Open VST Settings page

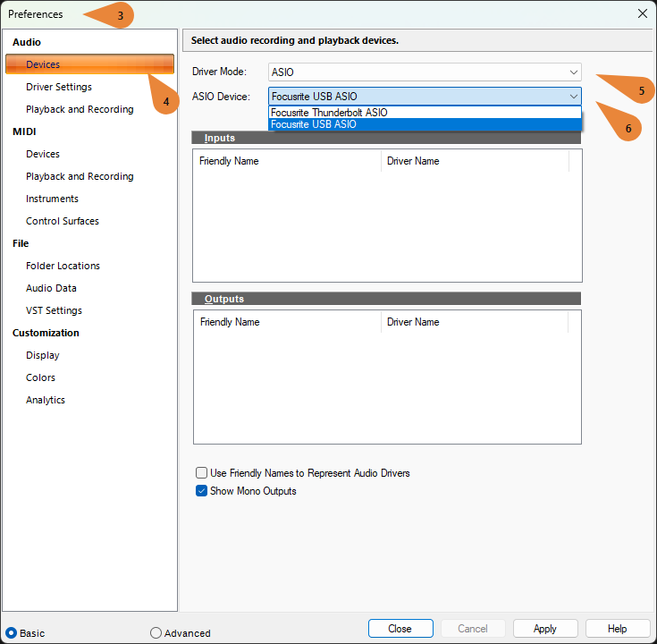(x=54, y=310)
